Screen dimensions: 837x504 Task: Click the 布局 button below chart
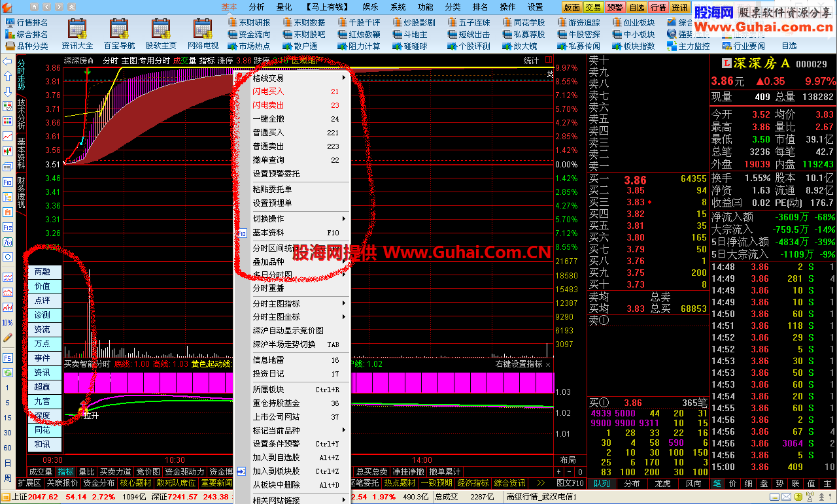(568, 460)
